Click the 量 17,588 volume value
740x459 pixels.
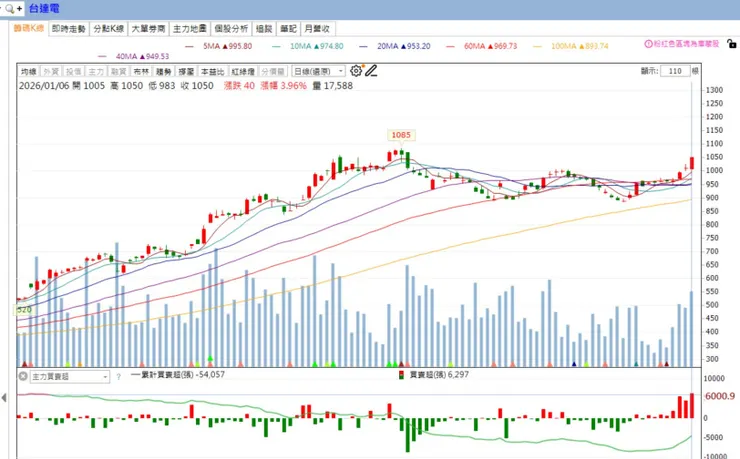point(332,86)
